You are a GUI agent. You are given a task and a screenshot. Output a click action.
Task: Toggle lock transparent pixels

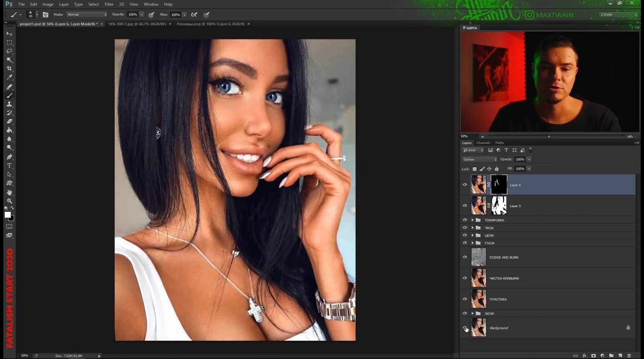475,169
